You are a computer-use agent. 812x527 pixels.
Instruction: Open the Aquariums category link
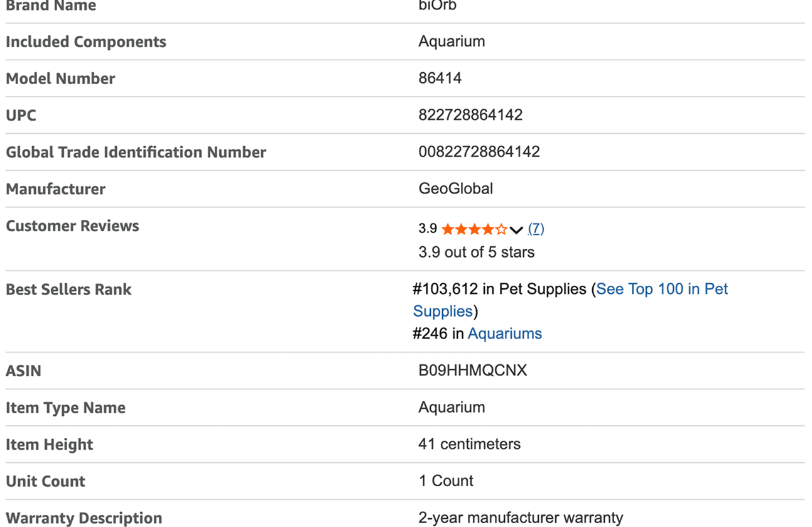point(504,334)
